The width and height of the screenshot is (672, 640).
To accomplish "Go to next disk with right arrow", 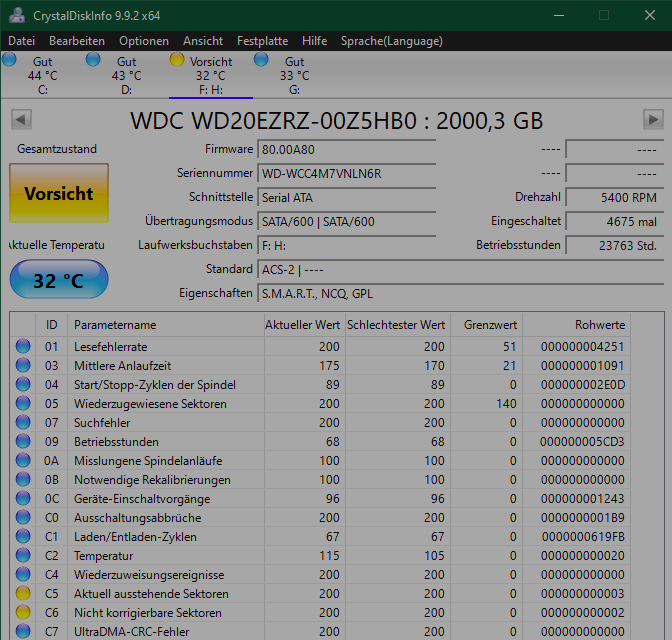I will [x=653, y=120].
